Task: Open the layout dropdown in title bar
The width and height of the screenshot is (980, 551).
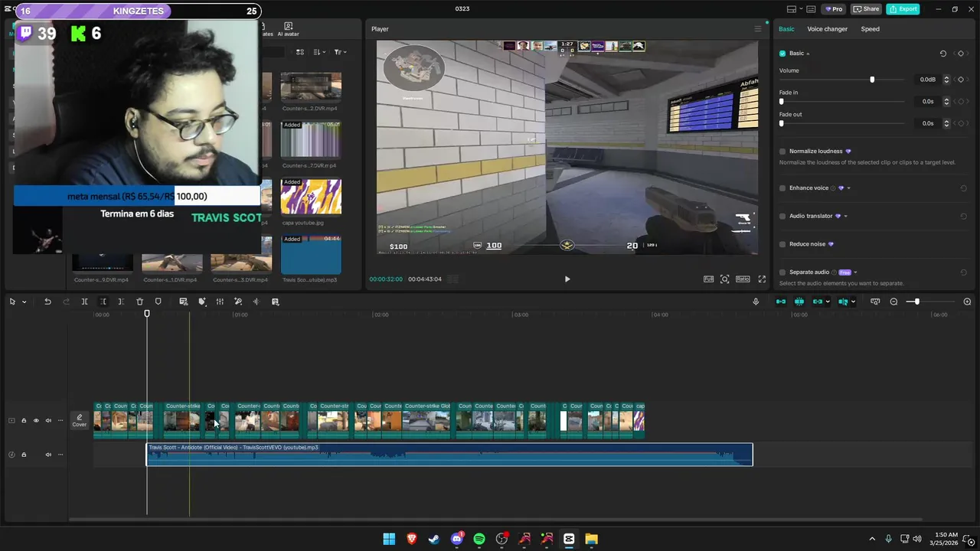Action: coord(801,9)
